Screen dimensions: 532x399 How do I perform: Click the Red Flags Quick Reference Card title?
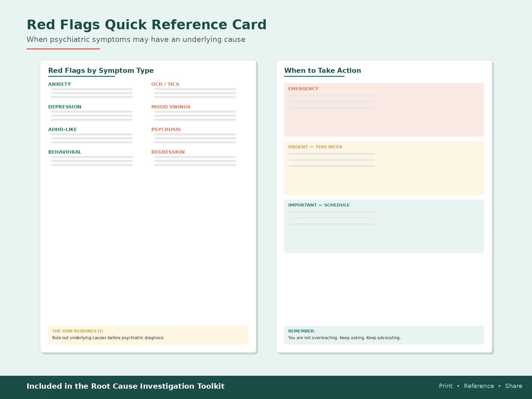pyautogui.click(x=146, y=24)
